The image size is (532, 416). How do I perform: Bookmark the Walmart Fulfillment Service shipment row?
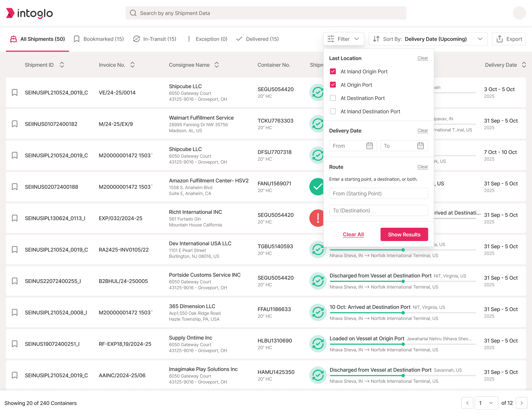(15, 124)
